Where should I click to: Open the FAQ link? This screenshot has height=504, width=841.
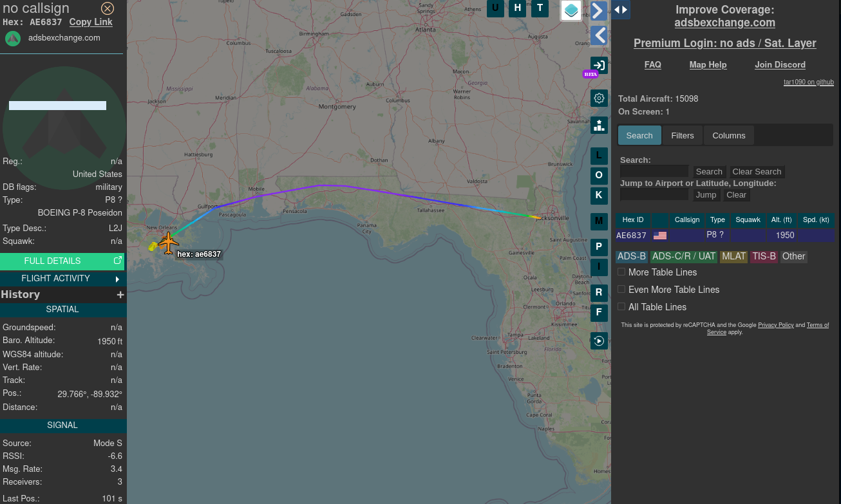(653, 65)
